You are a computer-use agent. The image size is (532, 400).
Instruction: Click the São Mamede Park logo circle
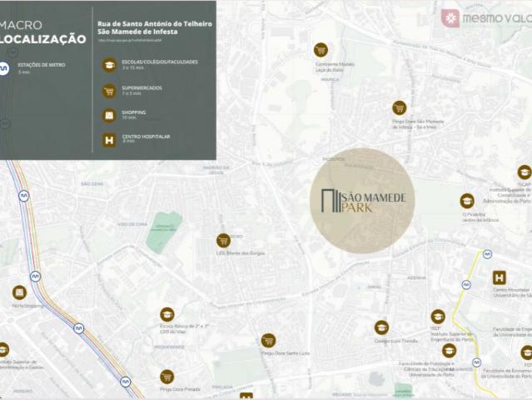click(362, 201)
